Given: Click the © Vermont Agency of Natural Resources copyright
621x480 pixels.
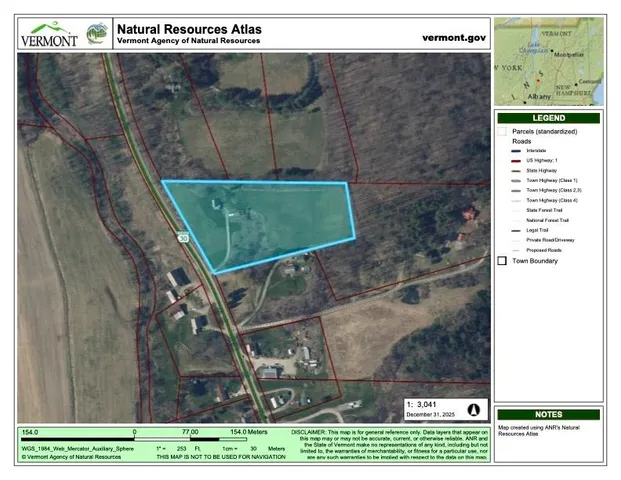Looking at the screenshot, I should coord(71,457).
